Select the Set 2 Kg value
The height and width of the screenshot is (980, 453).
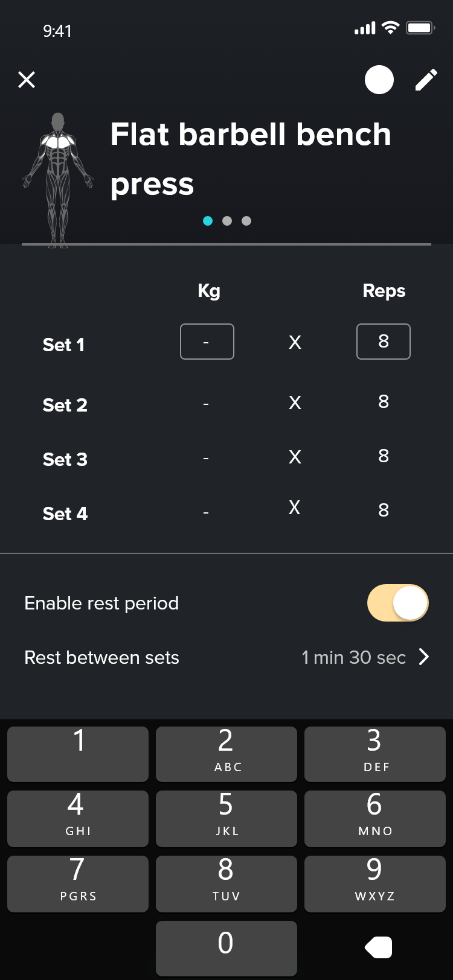[206, 403]
